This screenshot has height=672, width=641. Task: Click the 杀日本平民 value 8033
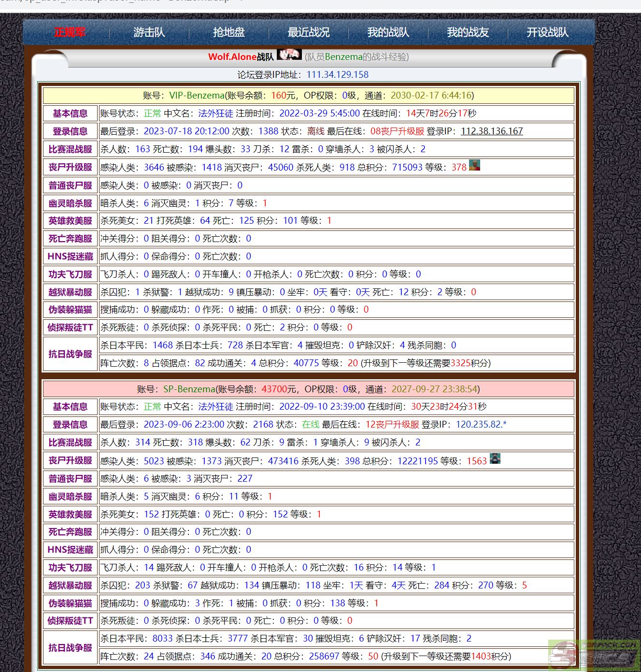coord(162,638)
